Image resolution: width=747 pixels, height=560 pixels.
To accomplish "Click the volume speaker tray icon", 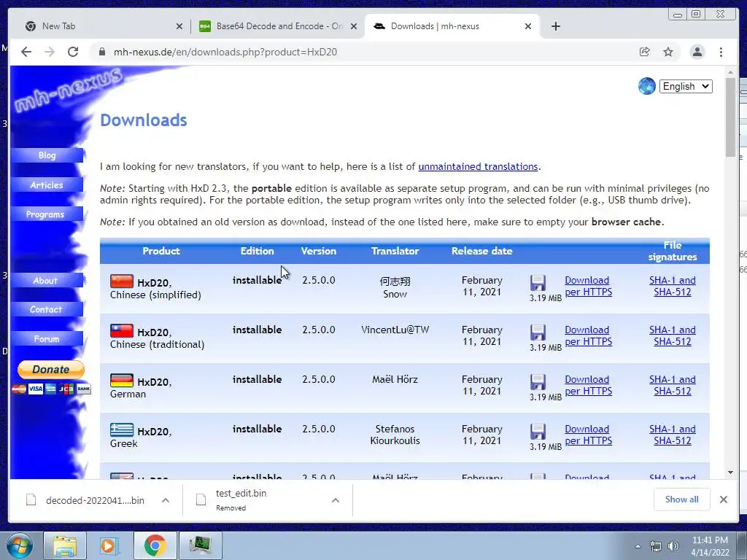I will (x=673, y=546).
